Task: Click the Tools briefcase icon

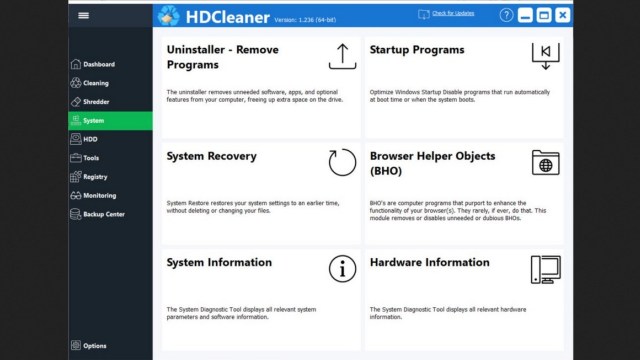Action: 76,158
